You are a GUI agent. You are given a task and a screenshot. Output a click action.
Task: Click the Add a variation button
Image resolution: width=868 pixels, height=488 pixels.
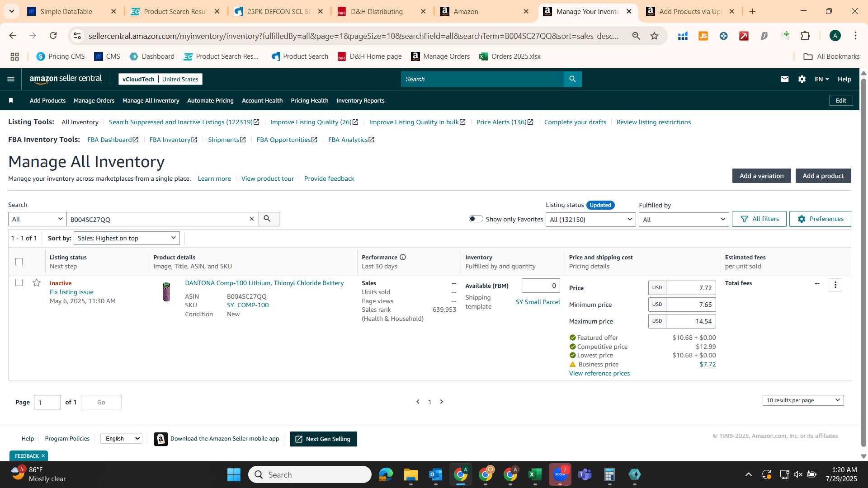pyautogui.click(x=761, y=176)
